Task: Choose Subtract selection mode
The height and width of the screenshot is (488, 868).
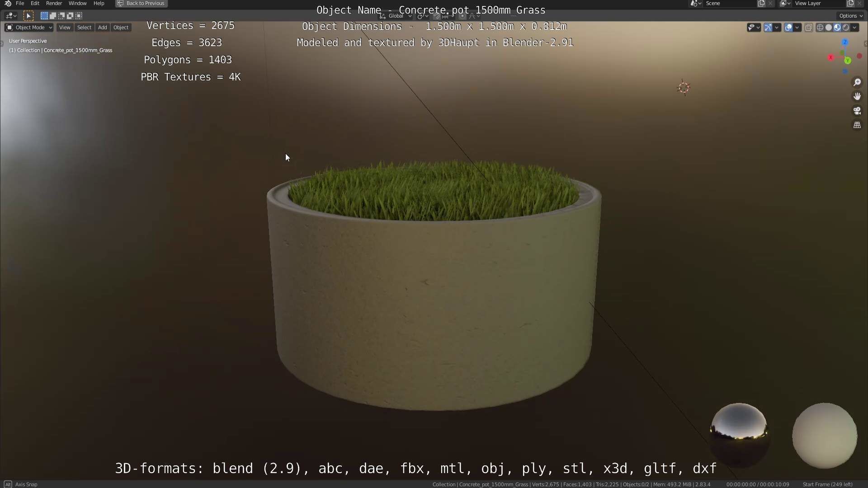Action: pyautogui.click(x=61, y=16)
